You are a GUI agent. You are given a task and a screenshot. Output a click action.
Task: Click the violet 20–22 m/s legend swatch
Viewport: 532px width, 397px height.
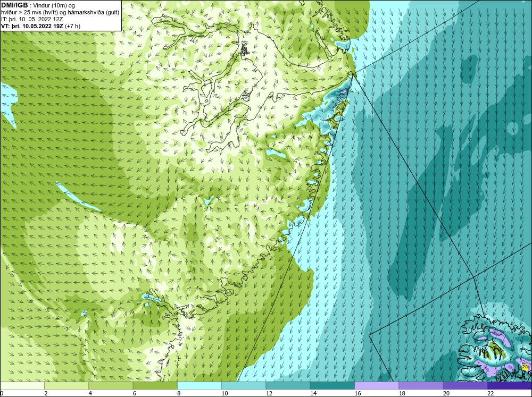(465, 385)
